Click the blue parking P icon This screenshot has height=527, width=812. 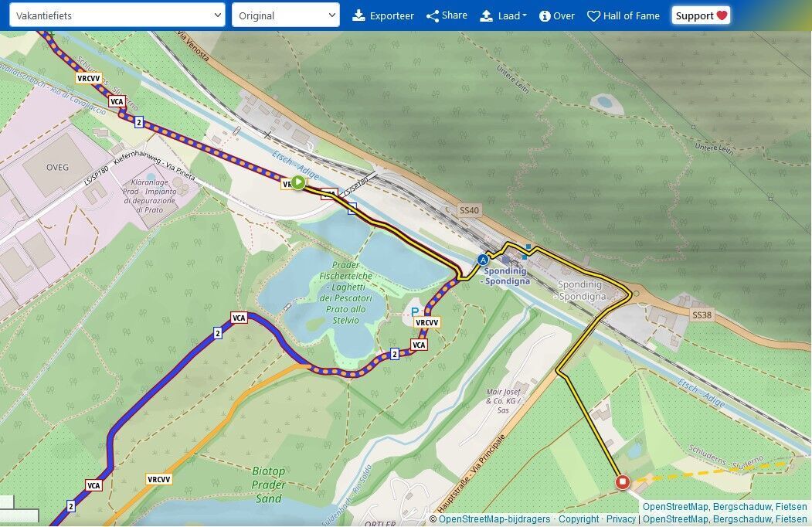pos(415,311)
